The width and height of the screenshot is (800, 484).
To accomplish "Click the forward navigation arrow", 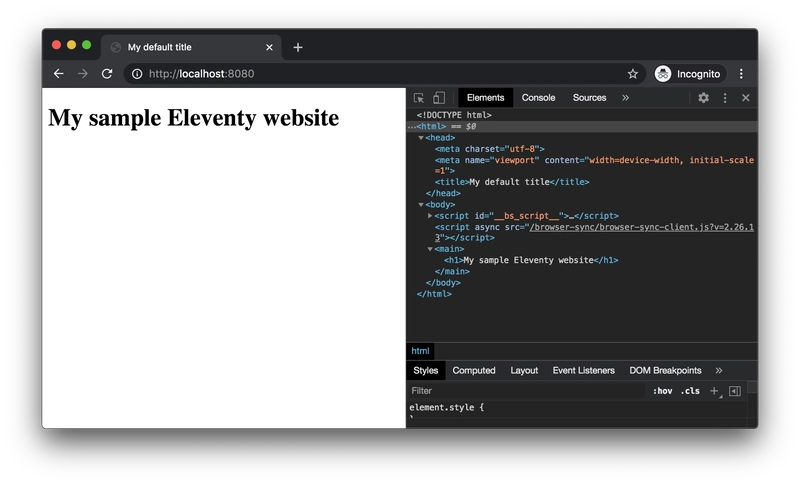I will point(83,74).
